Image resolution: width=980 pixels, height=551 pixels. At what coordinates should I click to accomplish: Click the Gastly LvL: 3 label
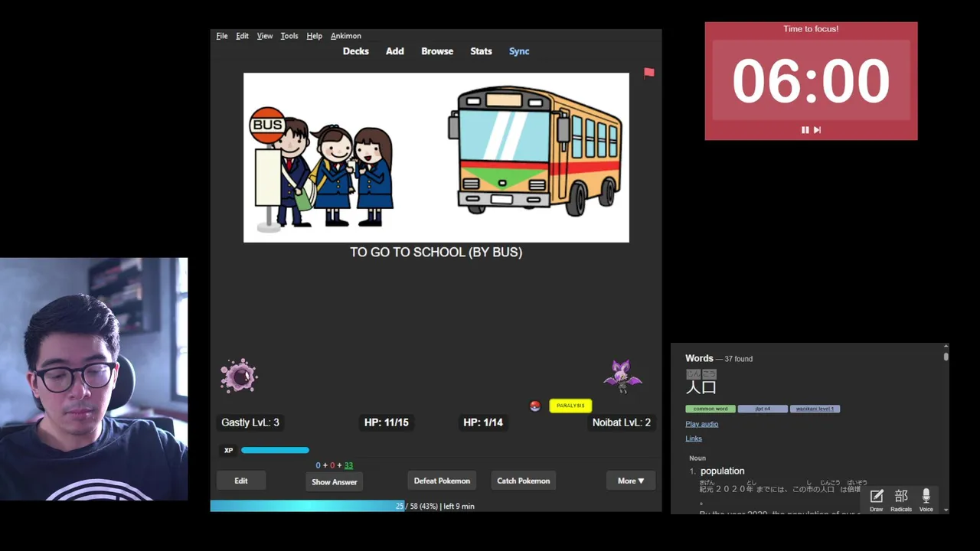point(250,422)
